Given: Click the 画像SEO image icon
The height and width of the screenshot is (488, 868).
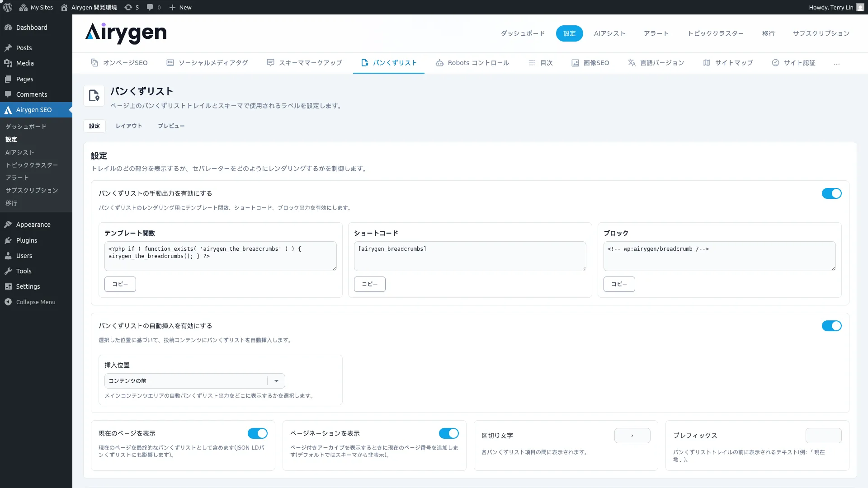Looking at the screenshot, I should [x=575, y=63].
